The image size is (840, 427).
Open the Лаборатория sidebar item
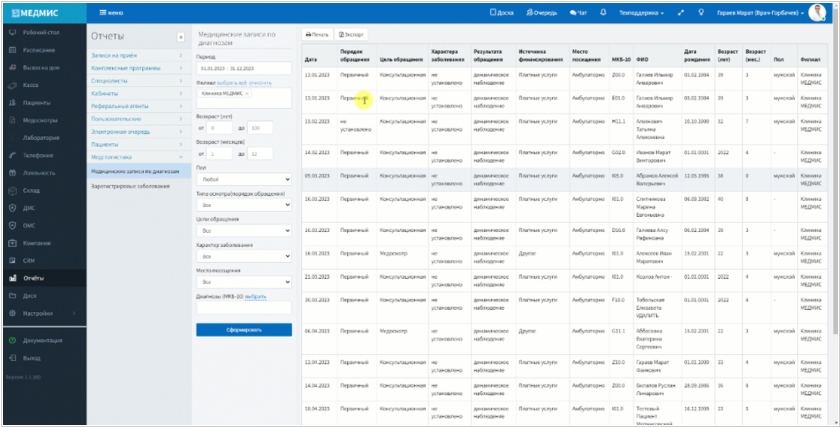41,138
